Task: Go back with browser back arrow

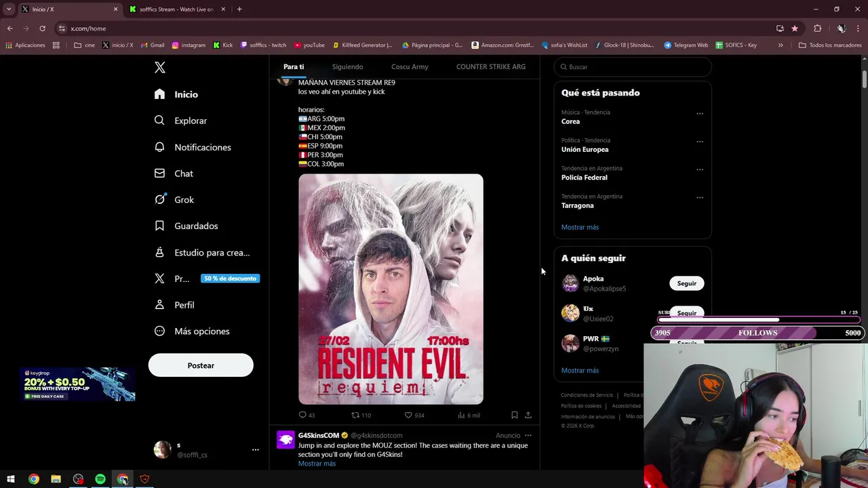Action: 9,28
